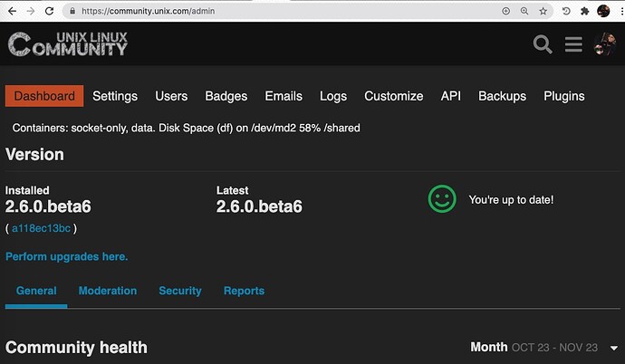
Task: Click the green smiley up-to-date icon
Action: 442,198
